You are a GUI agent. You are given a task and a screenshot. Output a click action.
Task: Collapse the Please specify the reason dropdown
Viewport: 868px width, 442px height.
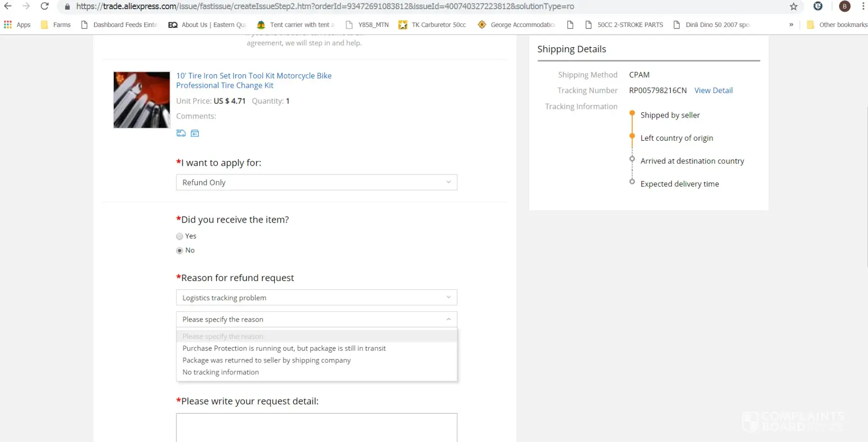(x=316, y=320)
